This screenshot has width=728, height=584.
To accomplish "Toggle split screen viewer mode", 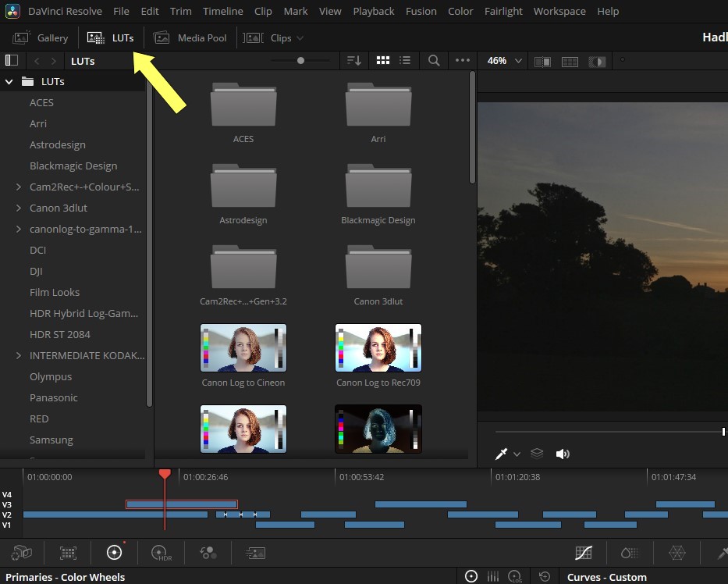I will point(570,62).
